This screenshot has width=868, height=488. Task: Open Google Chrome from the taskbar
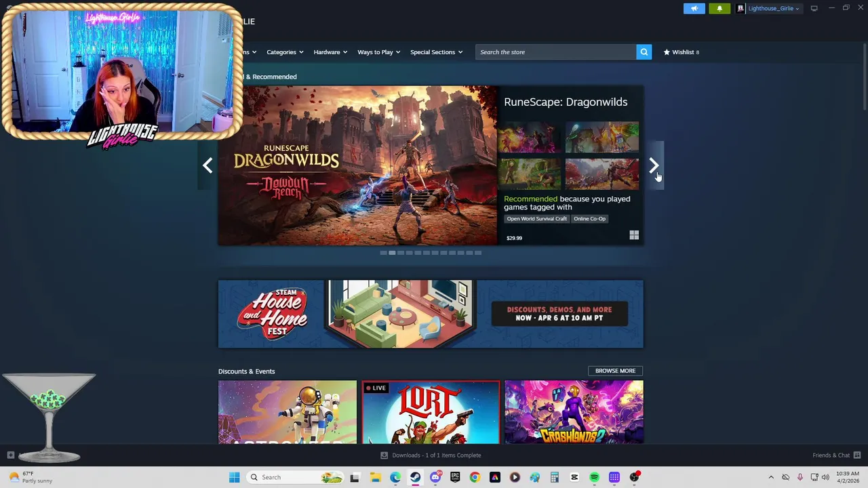[475, 477]
